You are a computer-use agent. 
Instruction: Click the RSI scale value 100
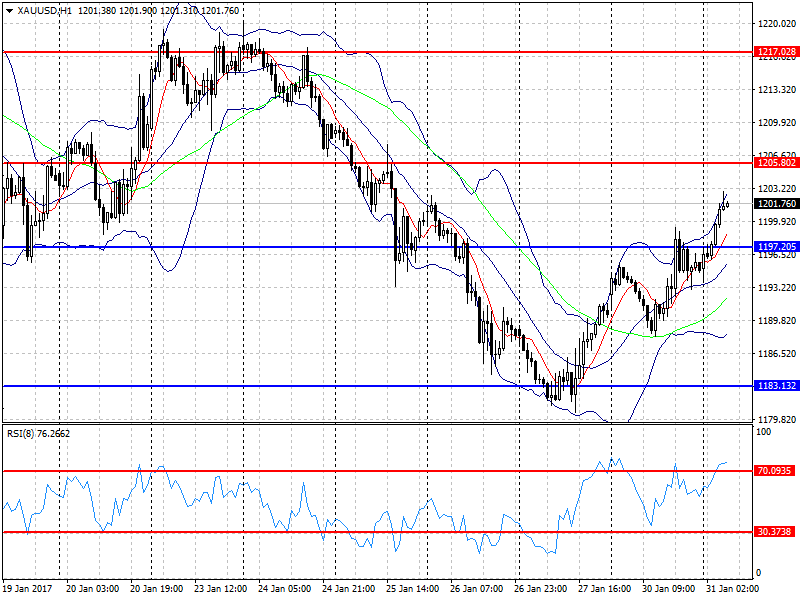[764, 432]
